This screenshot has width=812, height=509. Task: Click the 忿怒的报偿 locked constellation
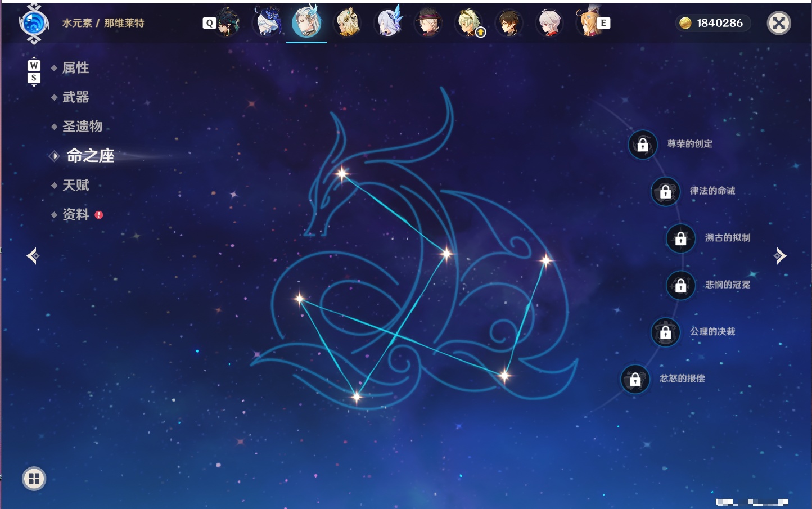click(635, 379)
